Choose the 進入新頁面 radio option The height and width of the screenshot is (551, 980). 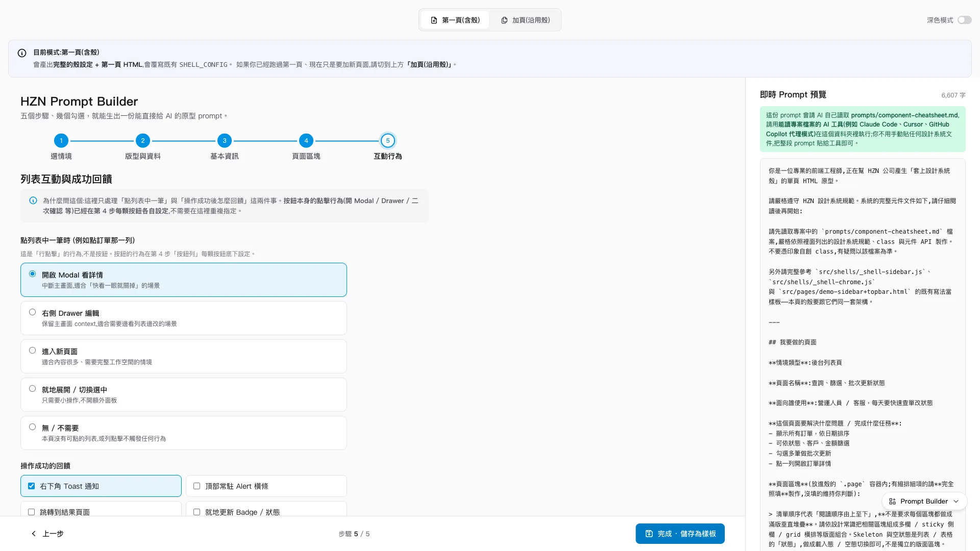pyautogui.click(x=184, y=356)
